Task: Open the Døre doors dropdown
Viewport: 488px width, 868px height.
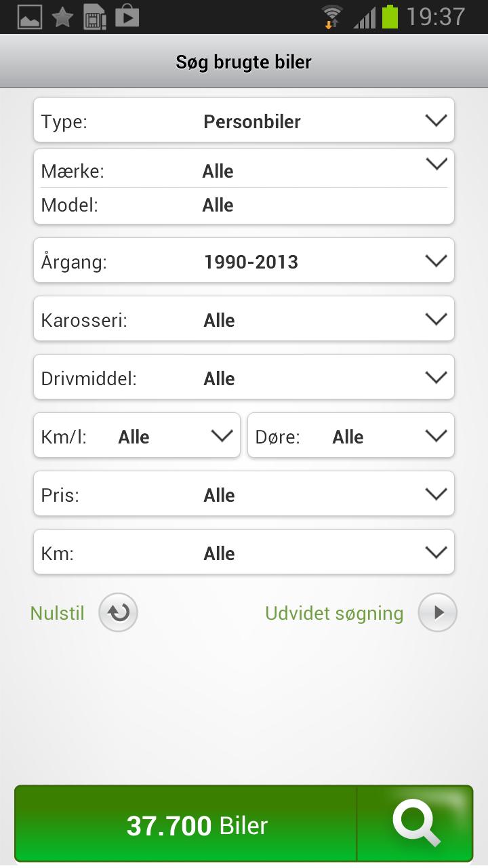Action: click(350, 435)
